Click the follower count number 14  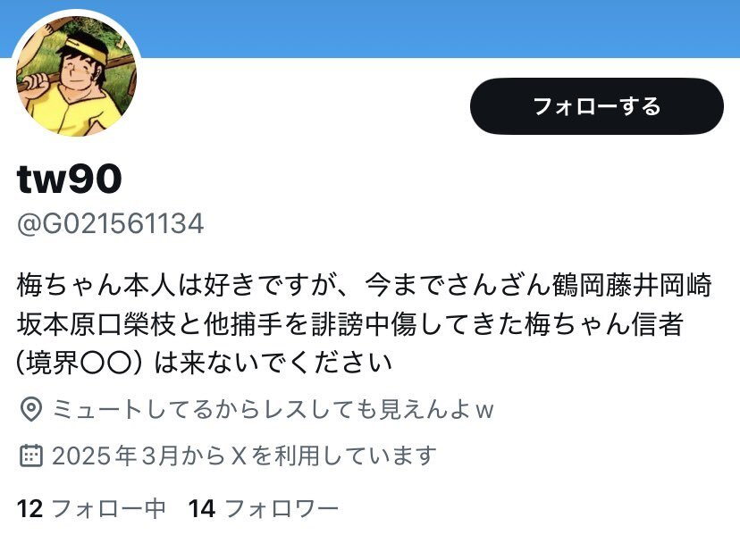[202, 508]
